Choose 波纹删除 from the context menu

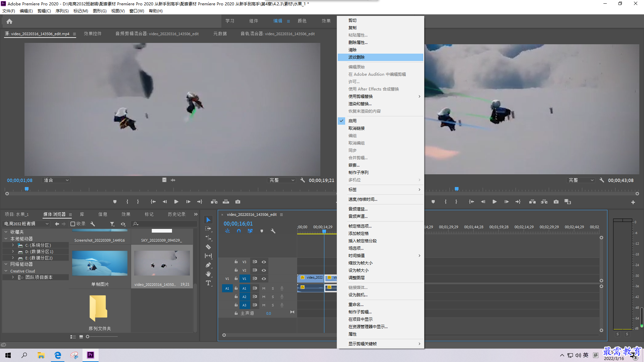pyautogui.click(x=380, y=57)
